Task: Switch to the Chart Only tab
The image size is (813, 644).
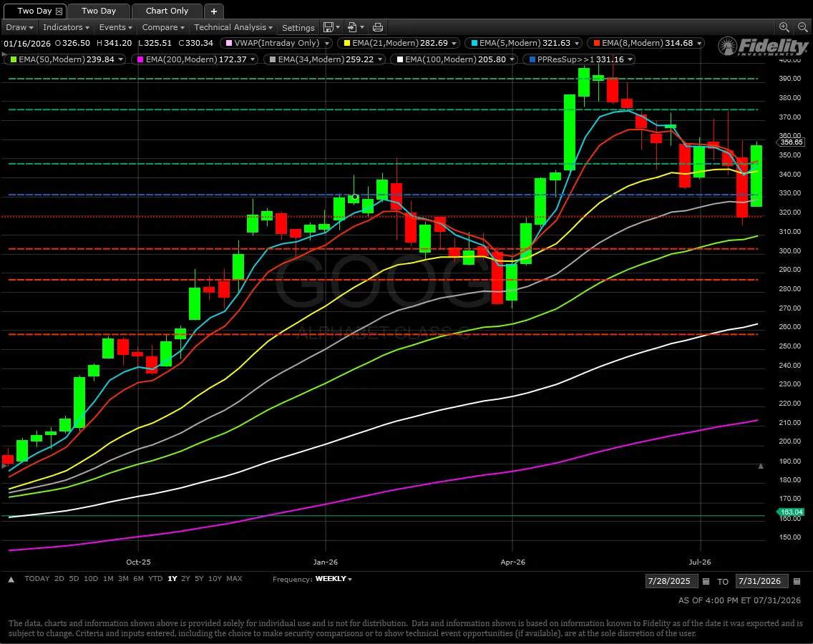Action: coord(167,11)
